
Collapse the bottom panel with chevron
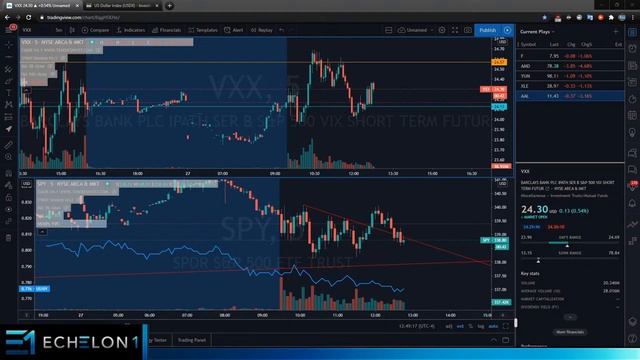[494, 340]
